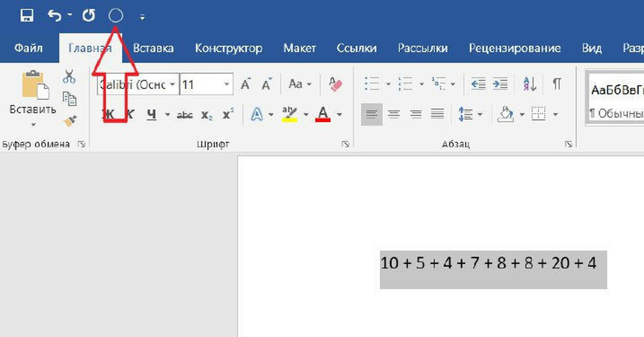Screen dimensions: 644x337
Task: Toggle strikethrough abc formatting
Action: click(185, 114)
